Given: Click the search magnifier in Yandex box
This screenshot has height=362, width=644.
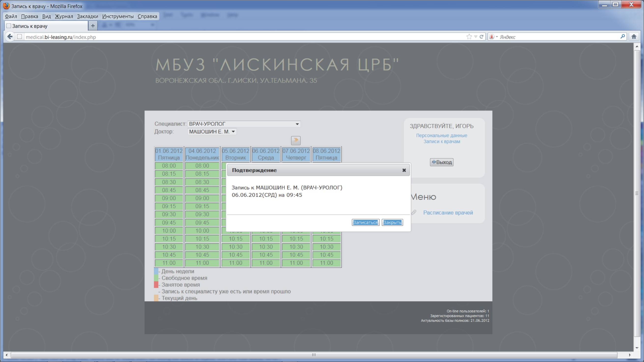Looking at the screenshot, I should pyautogui.click(x=622, y=37).
